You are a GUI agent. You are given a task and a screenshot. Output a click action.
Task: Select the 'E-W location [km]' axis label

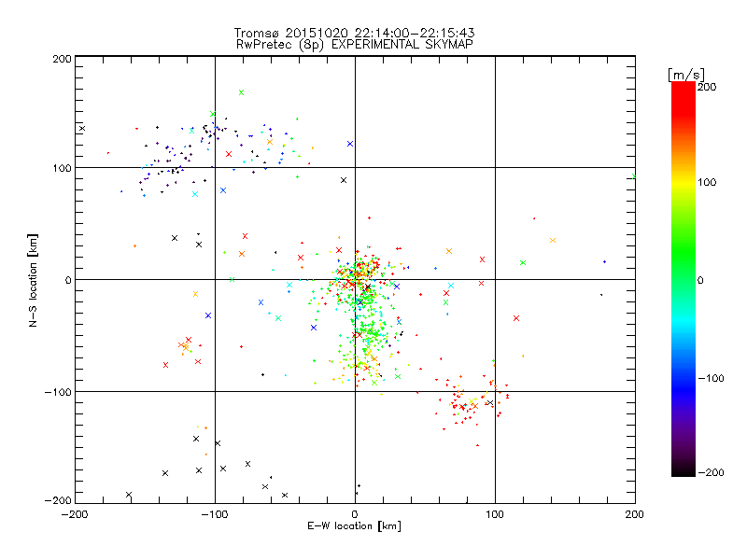[x=354, y=525]
